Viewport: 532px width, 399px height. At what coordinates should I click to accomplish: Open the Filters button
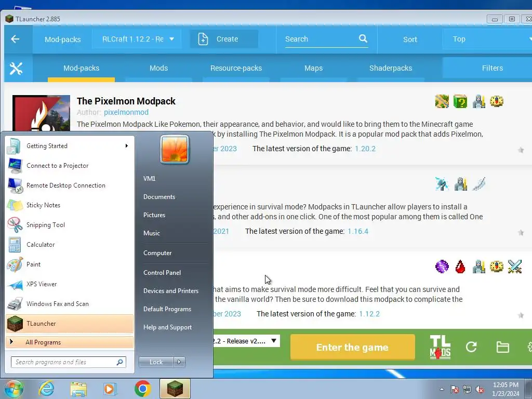(487, 68)
